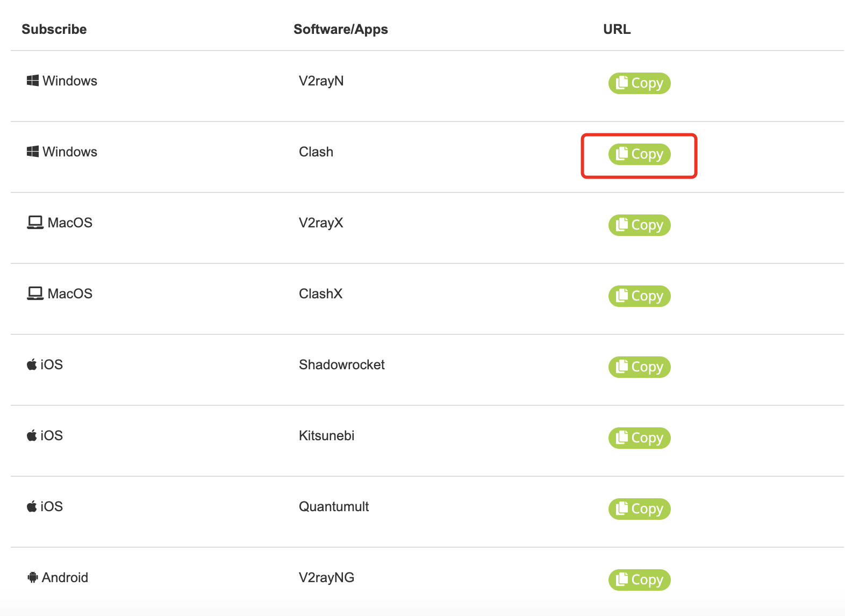Click the laptop icon in ClashX row

tap(35, 293)
